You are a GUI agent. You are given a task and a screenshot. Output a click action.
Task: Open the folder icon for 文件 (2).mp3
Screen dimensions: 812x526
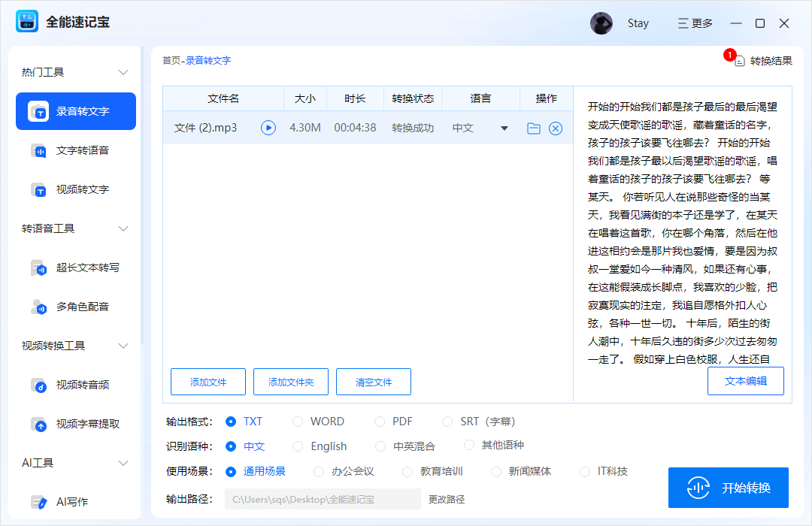tap(533, 128)
